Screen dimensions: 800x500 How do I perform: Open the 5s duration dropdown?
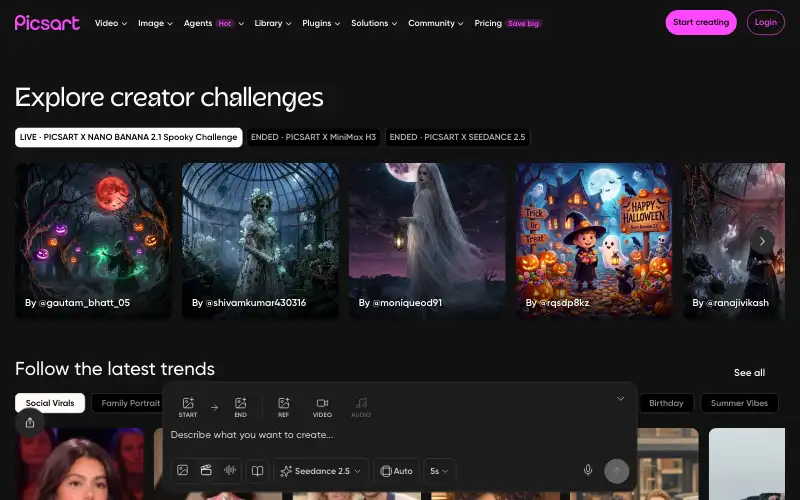(439, 470)
